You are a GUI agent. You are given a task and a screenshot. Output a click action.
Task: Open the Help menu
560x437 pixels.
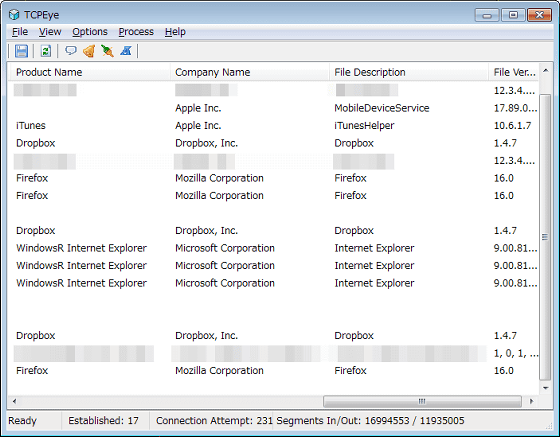tap(175, 32)
